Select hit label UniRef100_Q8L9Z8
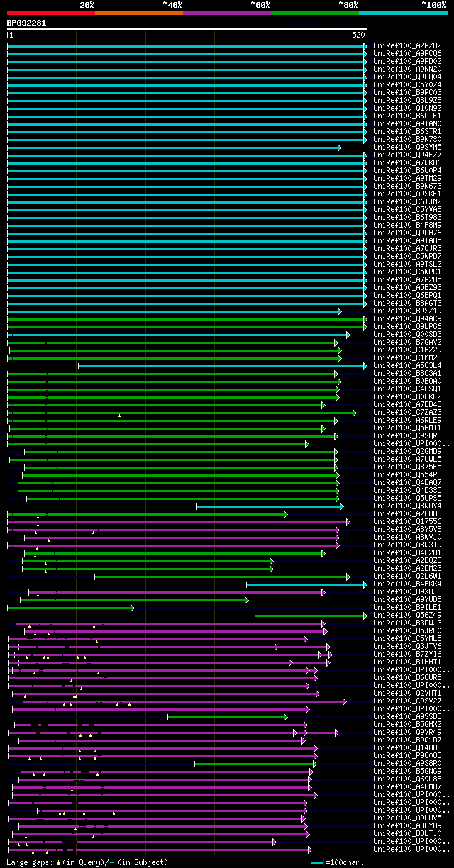Image resolution: width=454 pixels, height=868 pixels. (407, 101)
